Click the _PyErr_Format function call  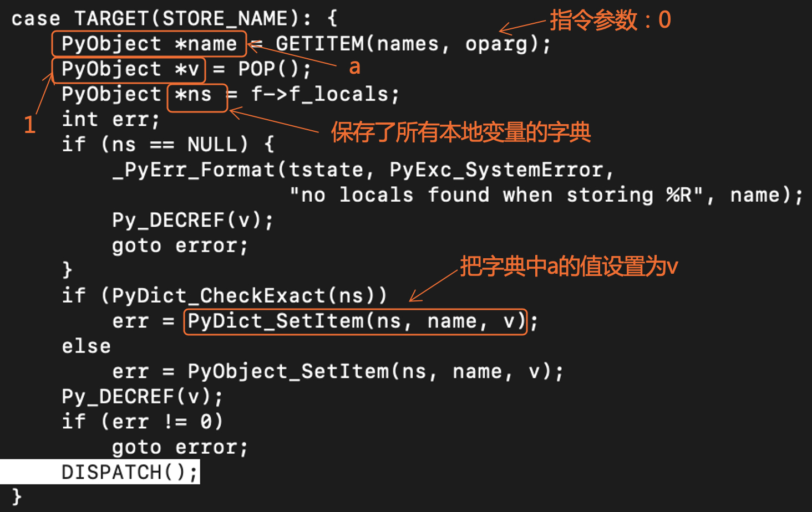(194, 170)
